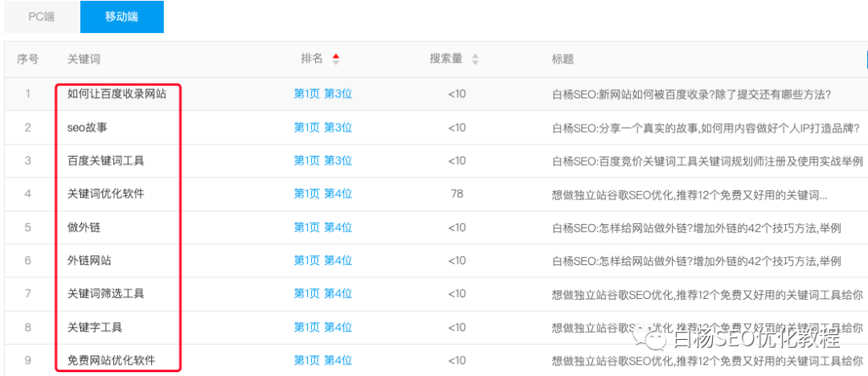Open ranking link for seo故事 row

[x=322, y=128]
